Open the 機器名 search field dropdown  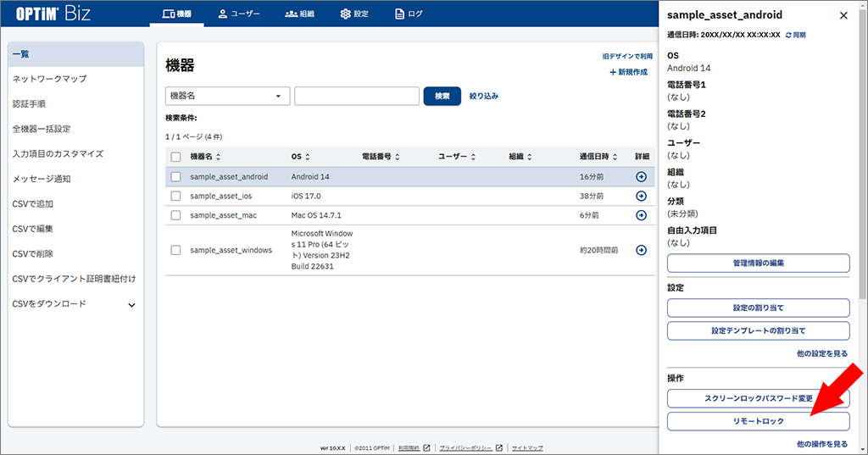227,96
